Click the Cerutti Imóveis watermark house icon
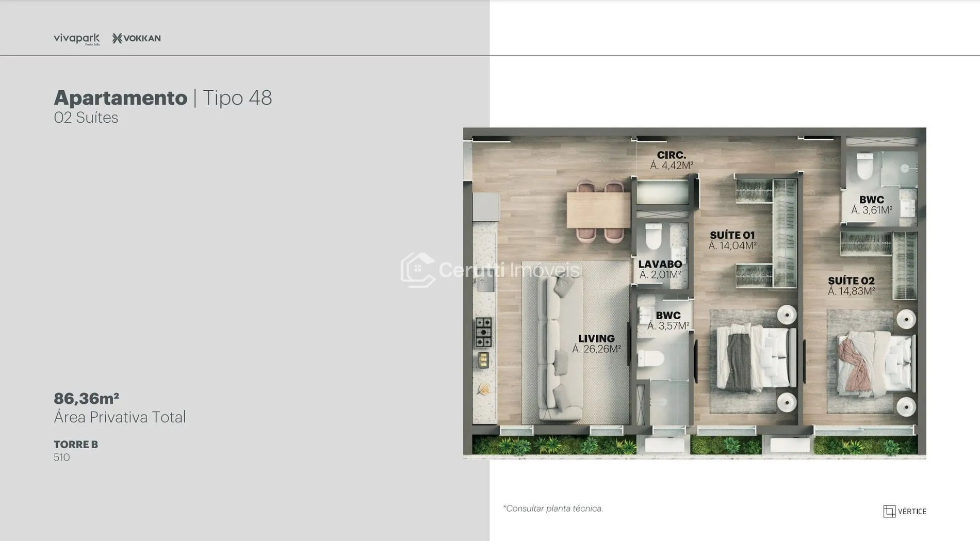 pyautogui.click(x=417, y=270)
